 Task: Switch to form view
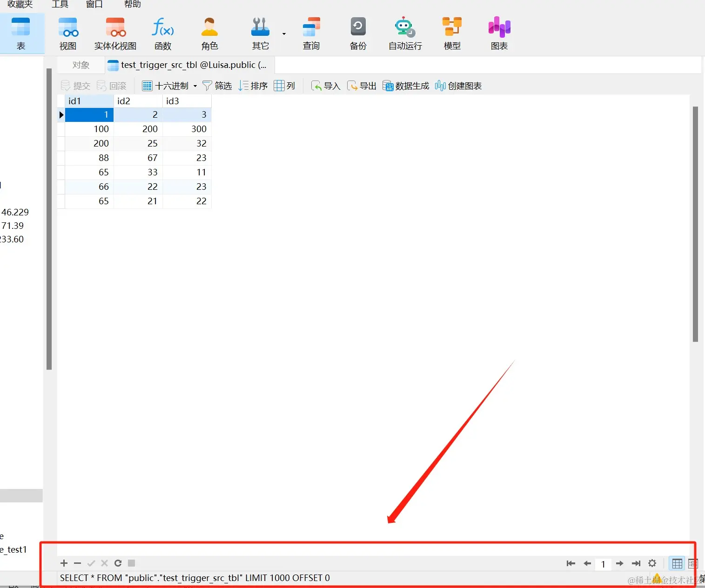pyautogui.click(x=693, y=563)
